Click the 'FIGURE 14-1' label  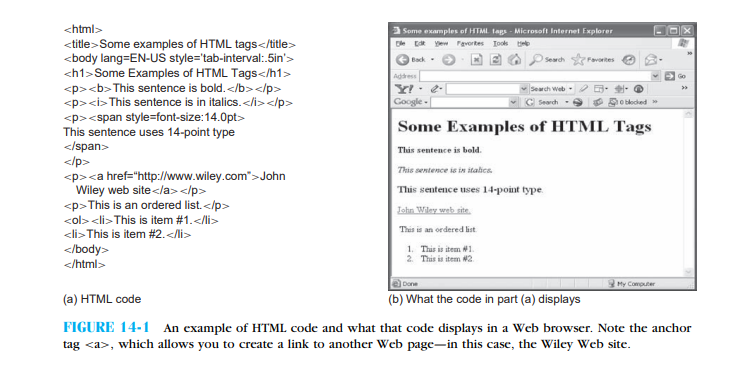[x=106, y=328]
